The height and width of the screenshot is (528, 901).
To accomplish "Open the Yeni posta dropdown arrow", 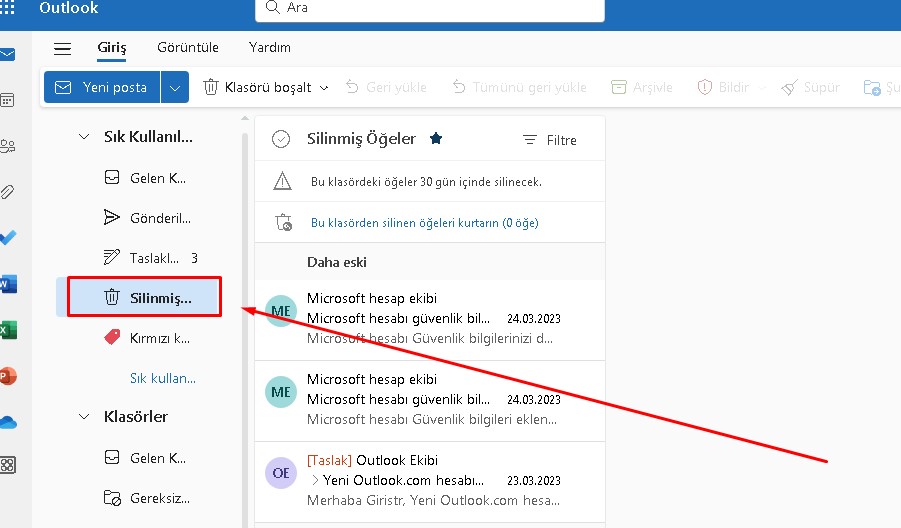I will click(175, 87).
